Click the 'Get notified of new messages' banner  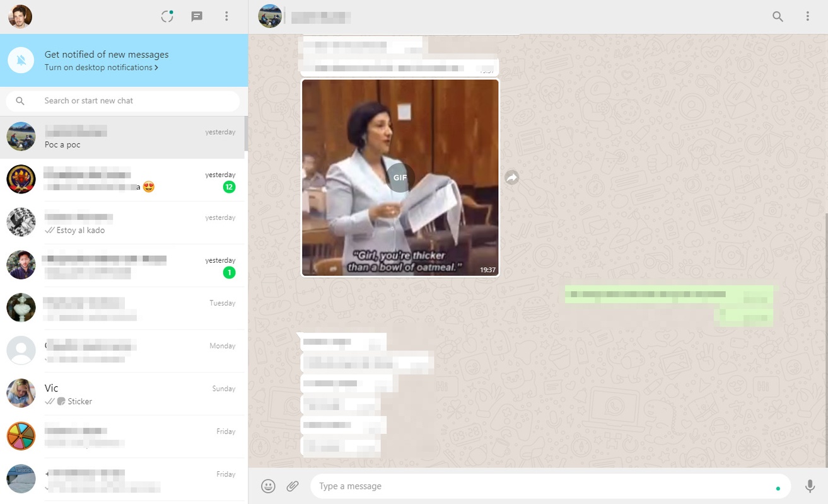click(124, 60)
